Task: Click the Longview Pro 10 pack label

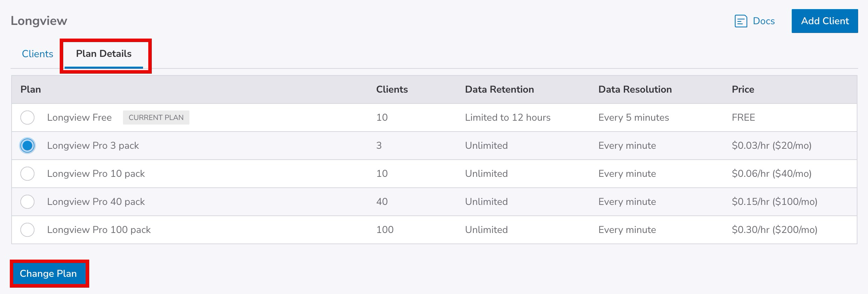Action: coord(96,174)
